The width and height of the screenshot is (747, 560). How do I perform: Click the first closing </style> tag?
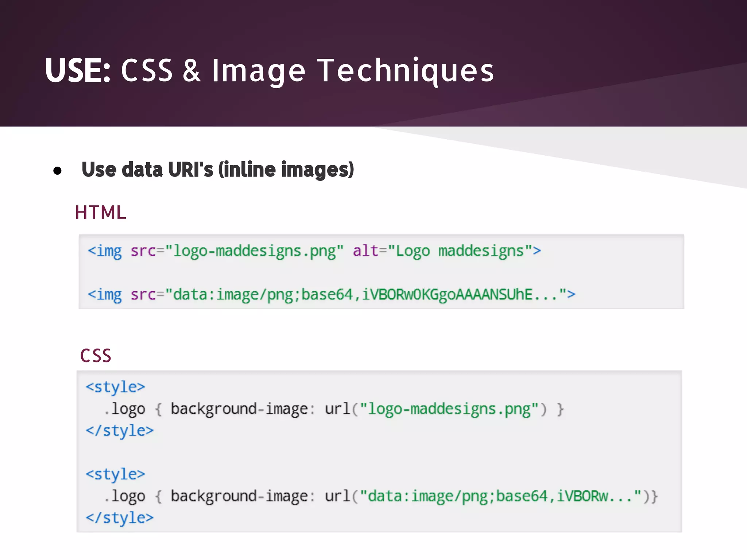point(120,431)
